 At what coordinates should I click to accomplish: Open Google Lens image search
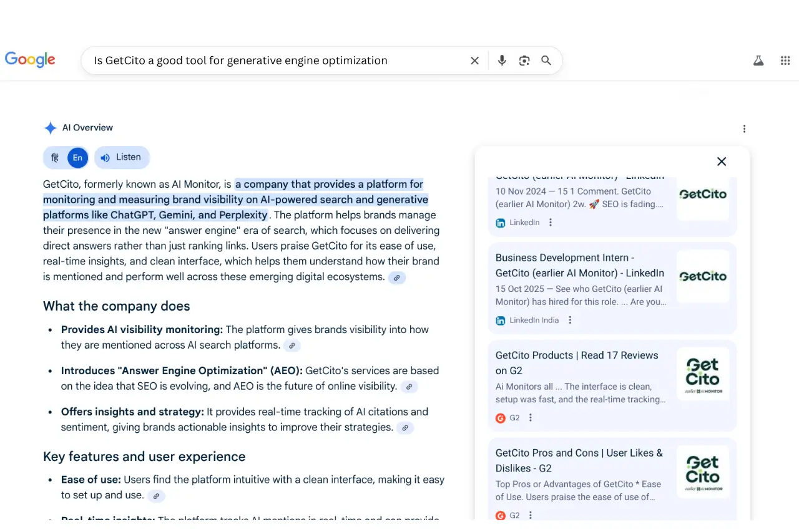pyautogui.click(x=524, y=60)
